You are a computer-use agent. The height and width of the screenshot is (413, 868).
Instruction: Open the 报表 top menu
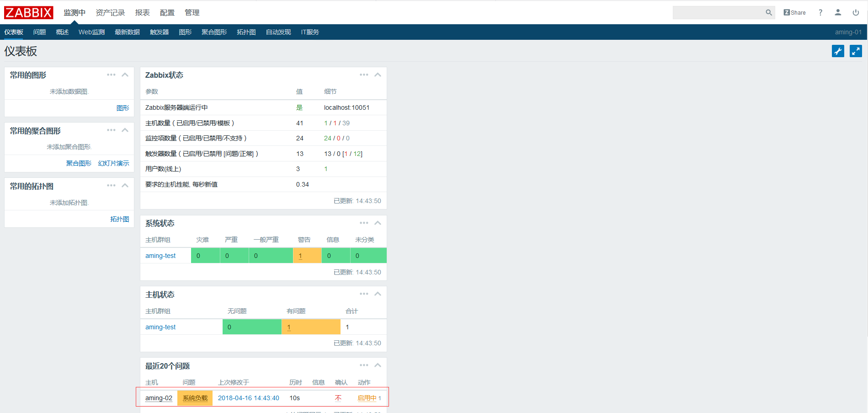coord(143,12)
